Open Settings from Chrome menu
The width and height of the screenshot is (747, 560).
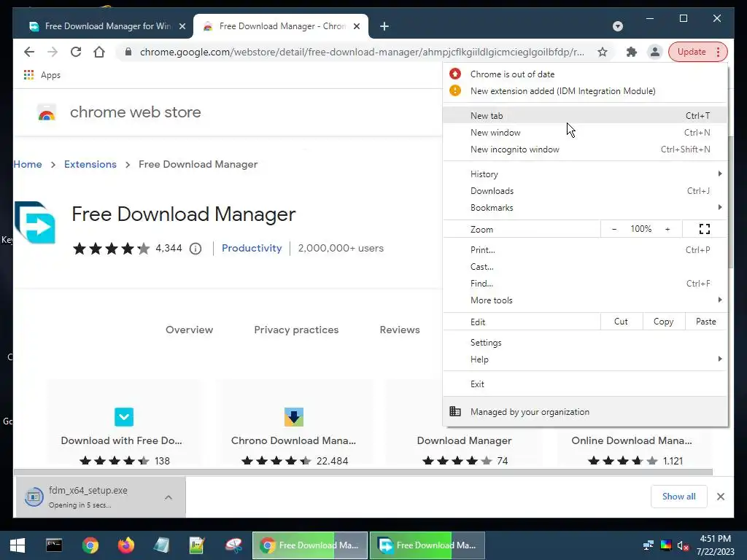coord(584,343)
